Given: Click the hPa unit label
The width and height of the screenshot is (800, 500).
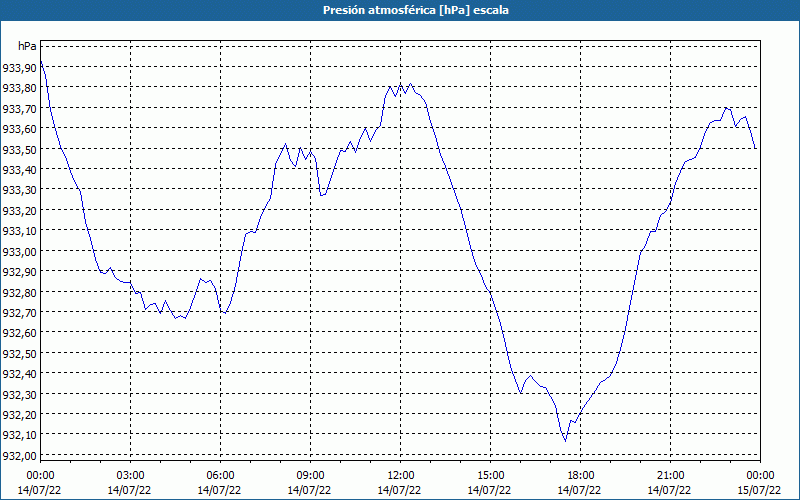Looking at the screenshot, I should click(x=27, y=46).
